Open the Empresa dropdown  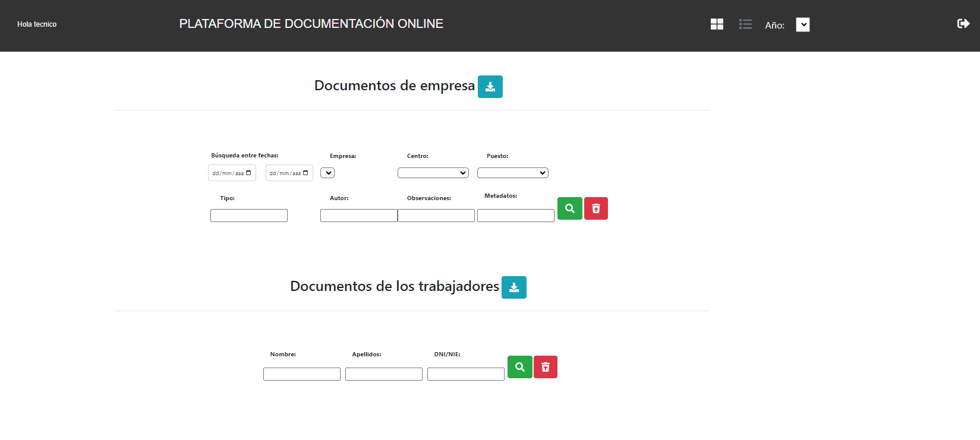pyautogui.click(x=327, y=173)
